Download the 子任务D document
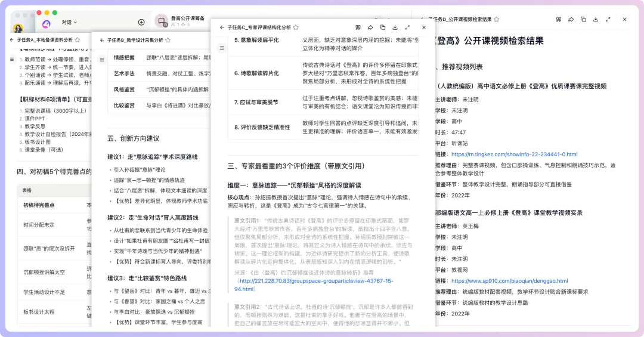The width and height of the screenshot is (644, 337). coord(596,19)
